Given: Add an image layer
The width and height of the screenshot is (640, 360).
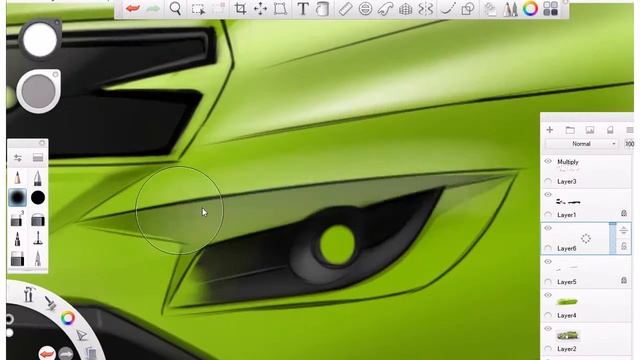Looking at the screenshot, I should [x=590, y=130].
